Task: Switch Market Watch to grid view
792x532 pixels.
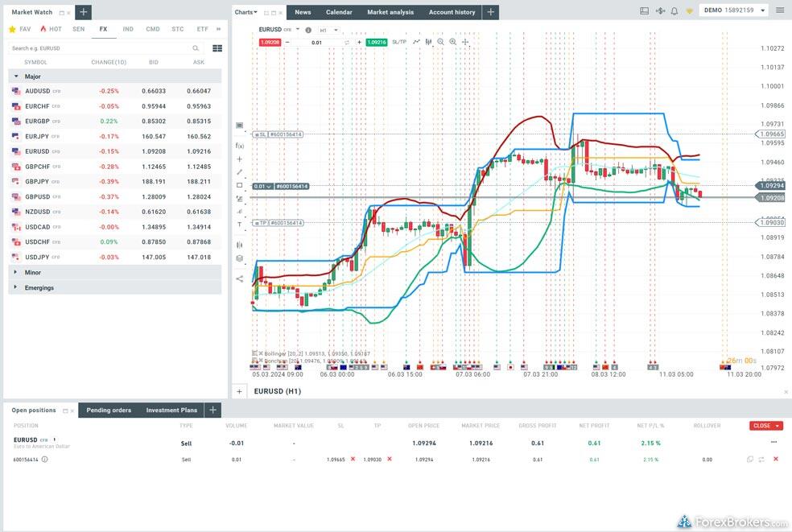Action: pyautogui.click(x=217, y=48)
